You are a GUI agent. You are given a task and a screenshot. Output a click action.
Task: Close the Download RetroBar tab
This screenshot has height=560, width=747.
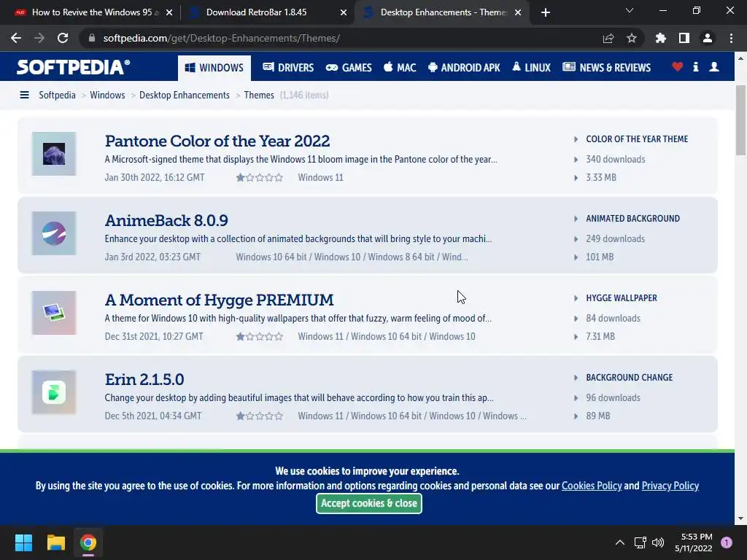click(344, 12)
